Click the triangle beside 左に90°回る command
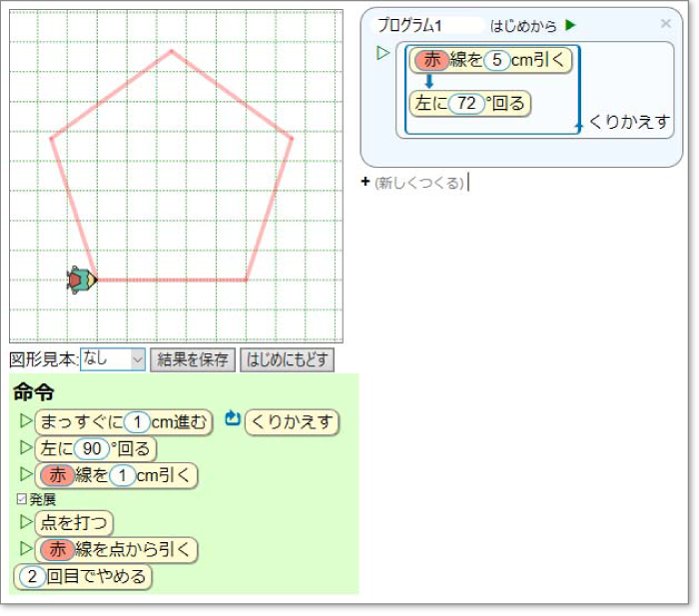The width and height of the screenshot is (699, 616). click(26, 448)
